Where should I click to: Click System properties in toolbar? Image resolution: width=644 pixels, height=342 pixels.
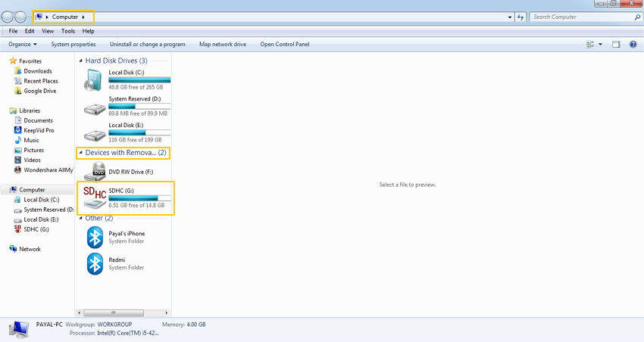[x=73, y=45]
